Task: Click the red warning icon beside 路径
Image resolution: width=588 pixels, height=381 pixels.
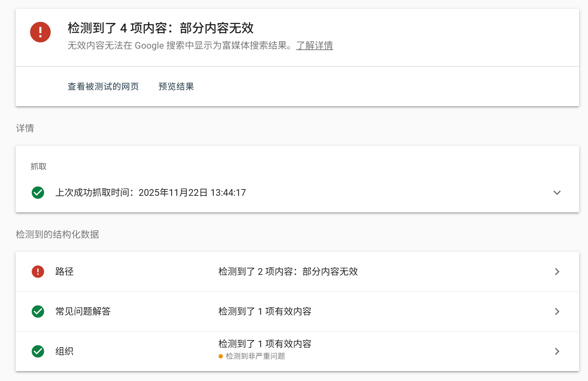Action: click(x=38, y=272)
